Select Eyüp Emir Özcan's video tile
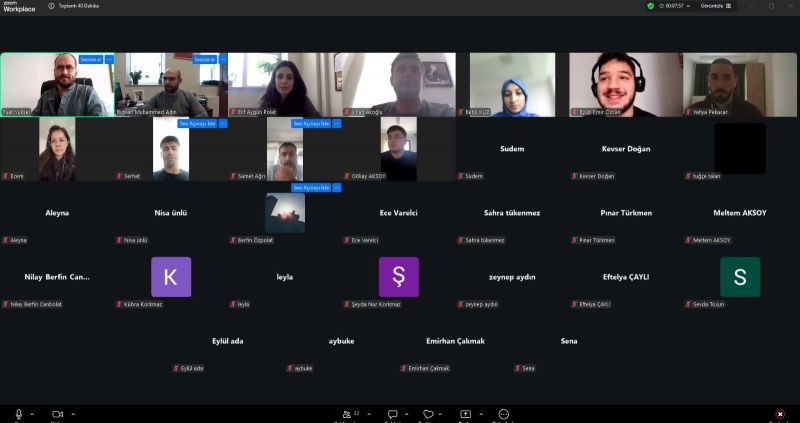This screenshot has width=800, height=423. coord(625,84)
